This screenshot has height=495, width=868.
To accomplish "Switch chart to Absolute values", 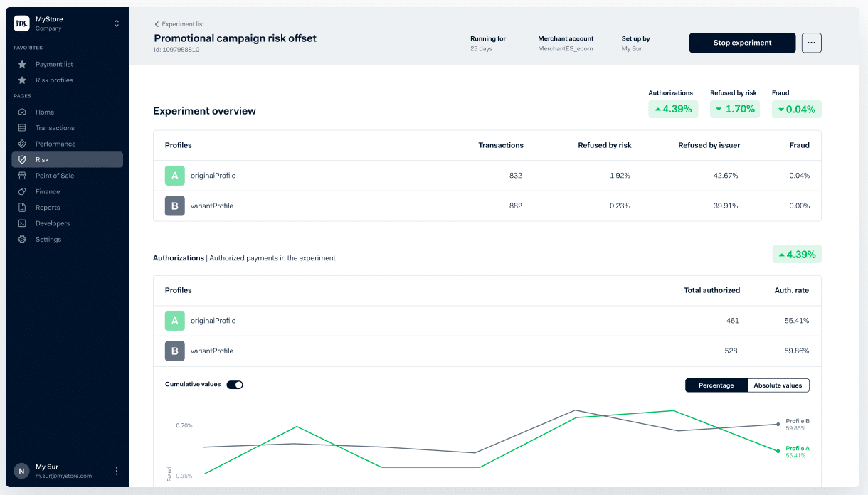I will (778, 385).
